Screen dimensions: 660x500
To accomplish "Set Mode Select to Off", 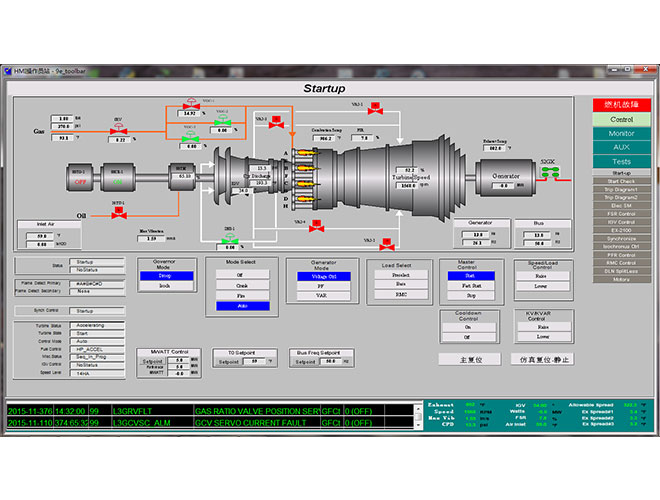I will (242, 274).
